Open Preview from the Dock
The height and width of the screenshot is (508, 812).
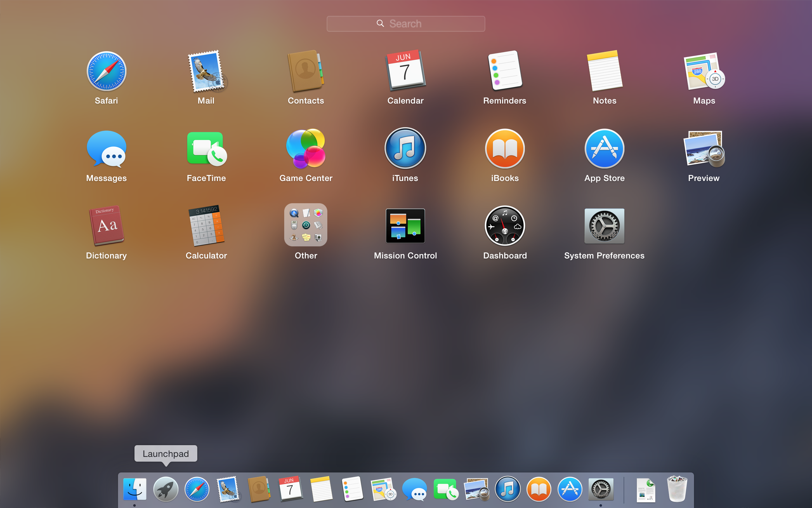pos(476,489)
